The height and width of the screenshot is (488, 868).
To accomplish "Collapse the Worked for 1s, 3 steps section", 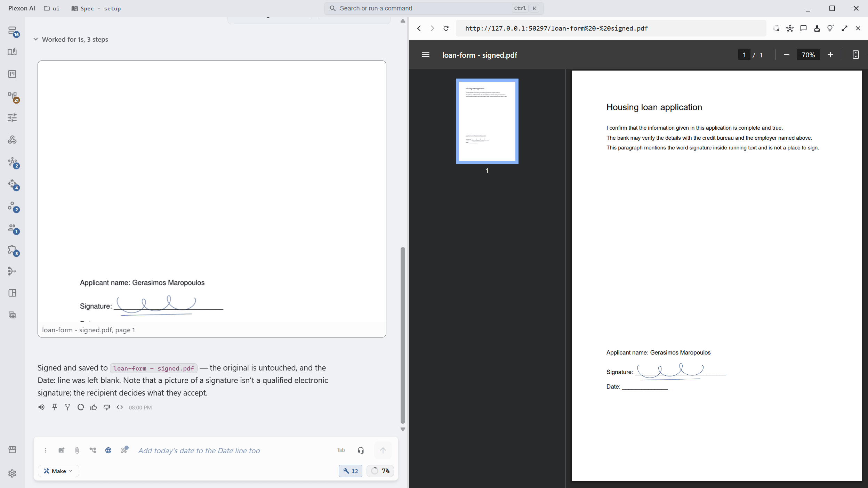I will coord(71,39).
